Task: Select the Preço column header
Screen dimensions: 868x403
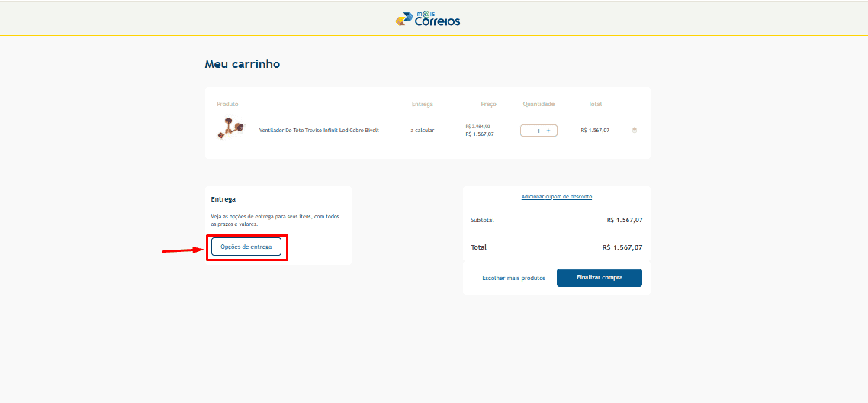Action: [488, 104]
